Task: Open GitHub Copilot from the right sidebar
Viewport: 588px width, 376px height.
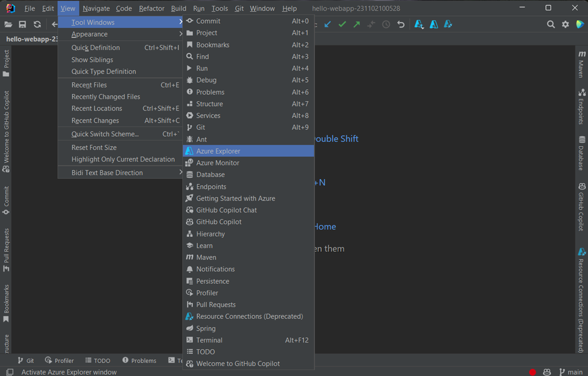Action: (x=582, y=201)
